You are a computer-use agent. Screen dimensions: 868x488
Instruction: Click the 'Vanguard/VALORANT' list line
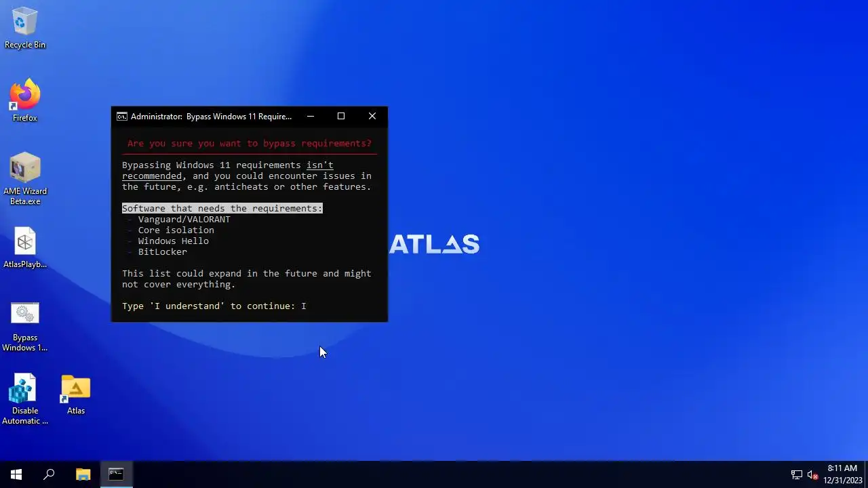pyautogui.click(x=184, y=220)
